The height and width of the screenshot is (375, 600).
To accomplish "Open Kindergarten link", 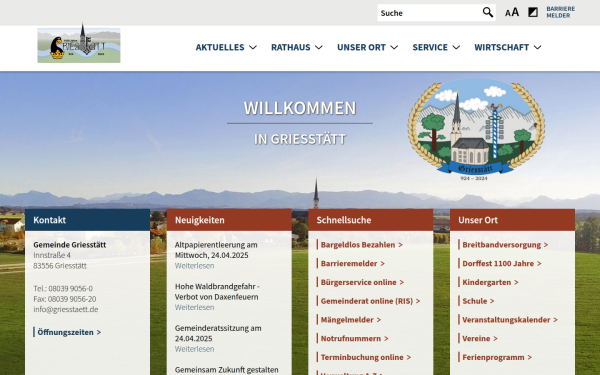I will [490, 282].
